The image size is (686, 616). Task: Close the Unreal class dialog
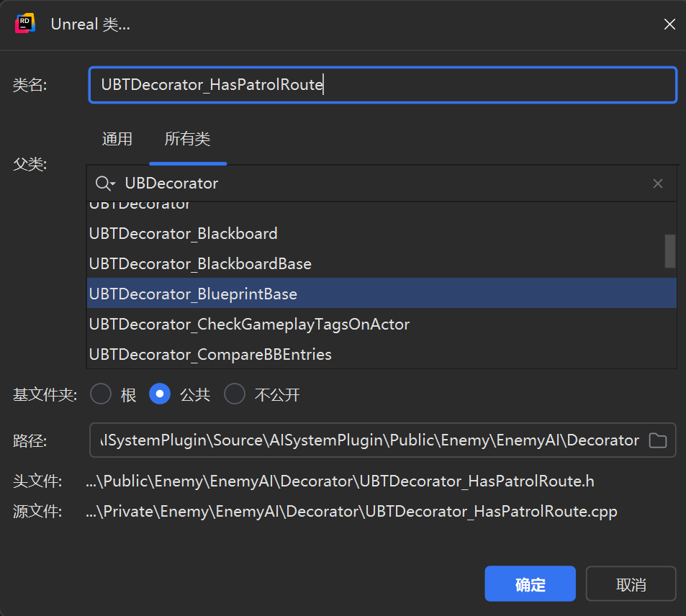point(669,24)
